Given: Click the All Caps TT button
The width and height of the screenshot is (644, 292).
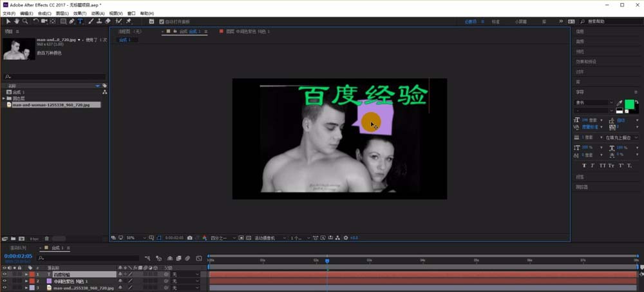Looking at the screenshot, I should coord(603,166).
